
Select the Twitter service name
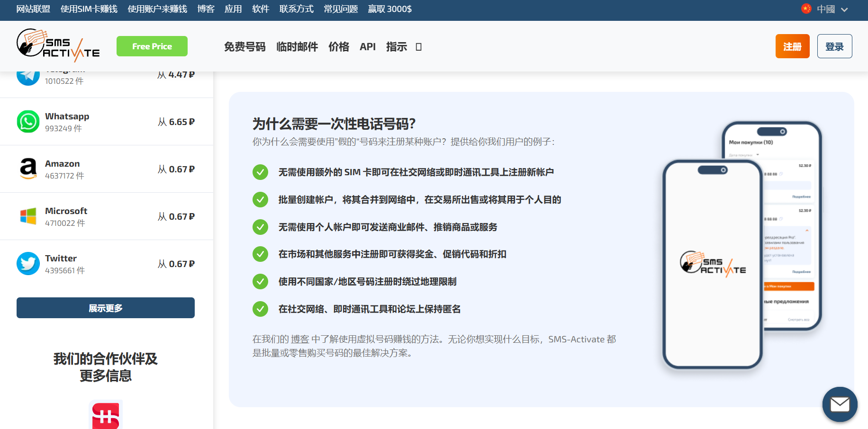click(x=61, y=259)
